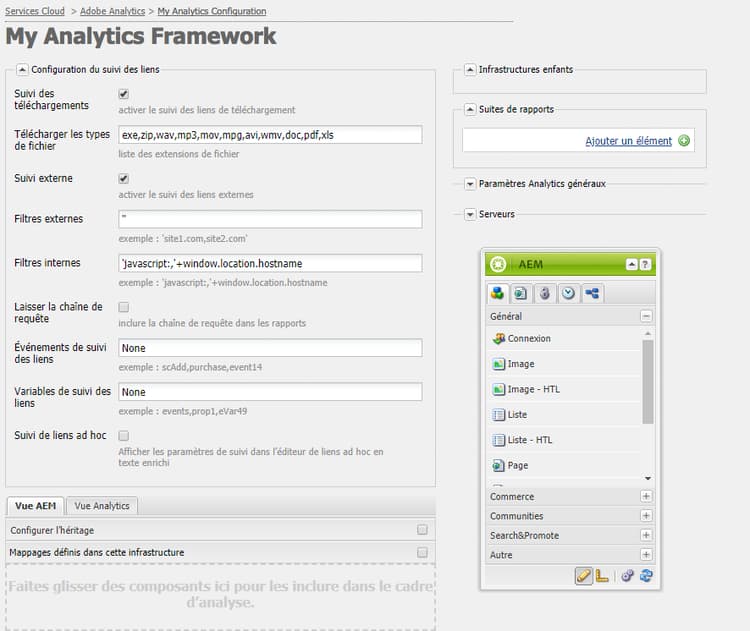Click the scroll down arrow in component list

(648, 478)
